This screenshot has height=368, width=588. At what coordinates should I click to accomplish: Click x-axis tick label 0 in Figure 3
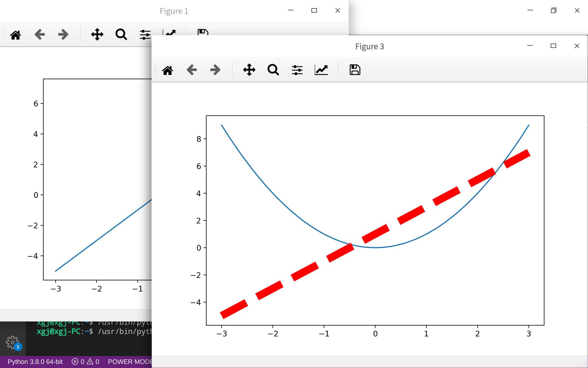(375, 334)
